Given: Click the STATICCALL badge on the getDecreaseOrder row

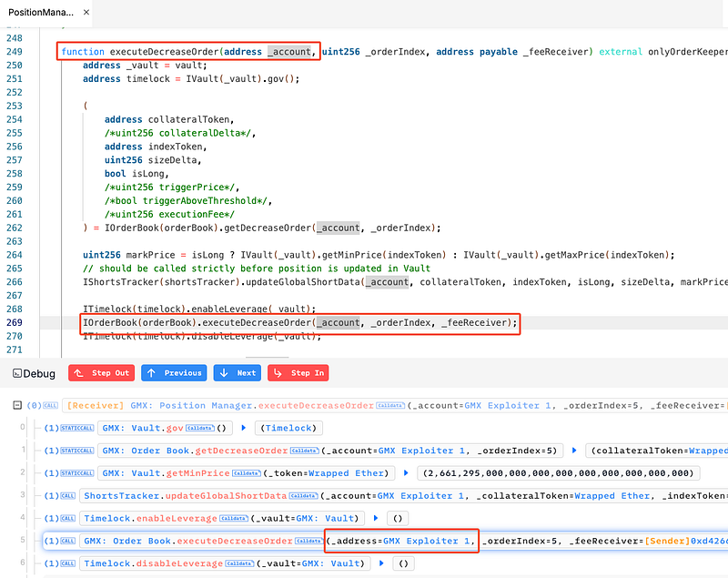Looking at the screenshot, I should 76,451.
